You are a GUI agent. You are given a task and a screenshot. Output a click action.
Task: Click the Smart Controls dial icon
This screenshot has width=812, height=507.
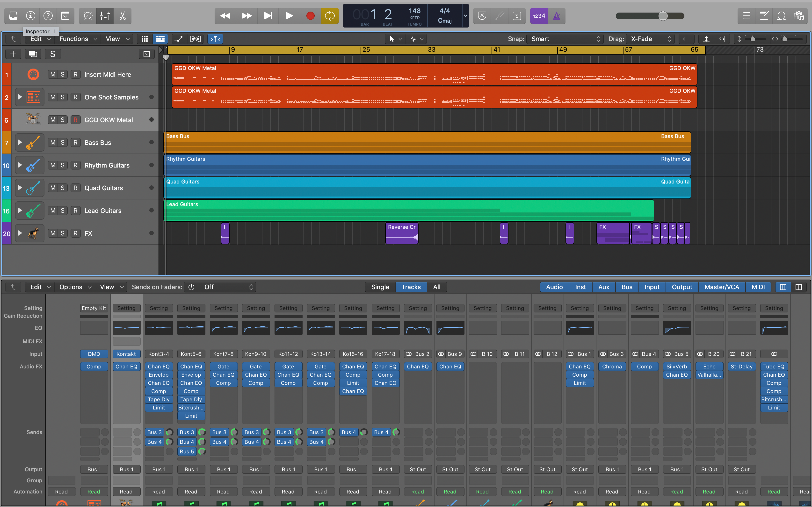click(87, 16)
